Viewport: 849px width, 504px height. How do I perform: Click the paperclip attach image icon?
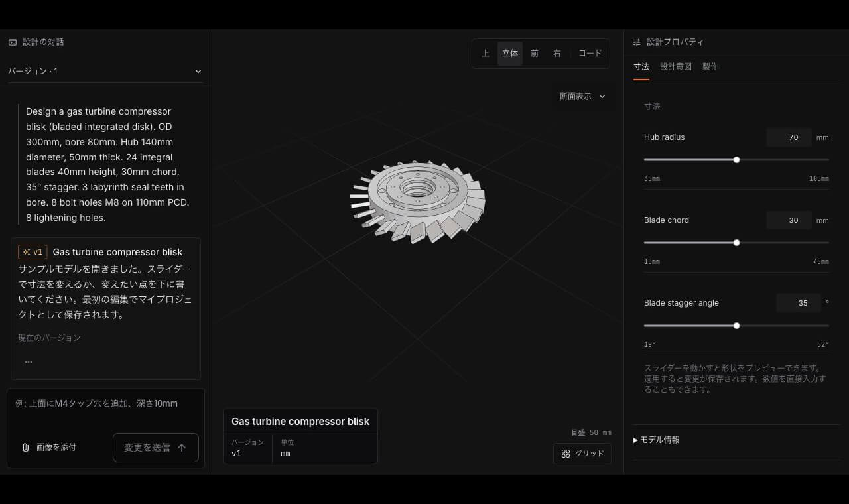25,448
